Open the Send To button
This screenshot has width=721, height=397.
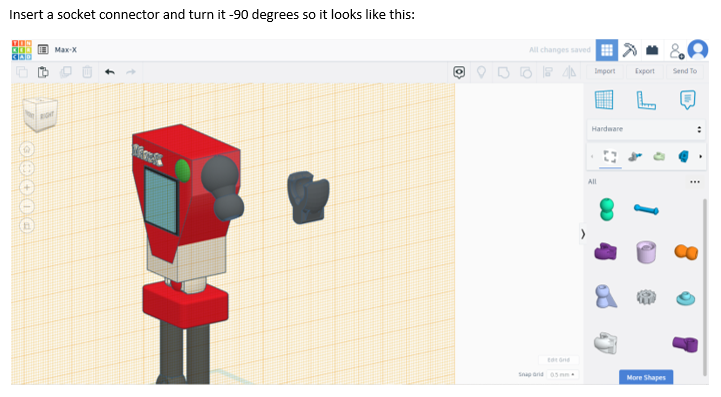click(x=685, y=71)
